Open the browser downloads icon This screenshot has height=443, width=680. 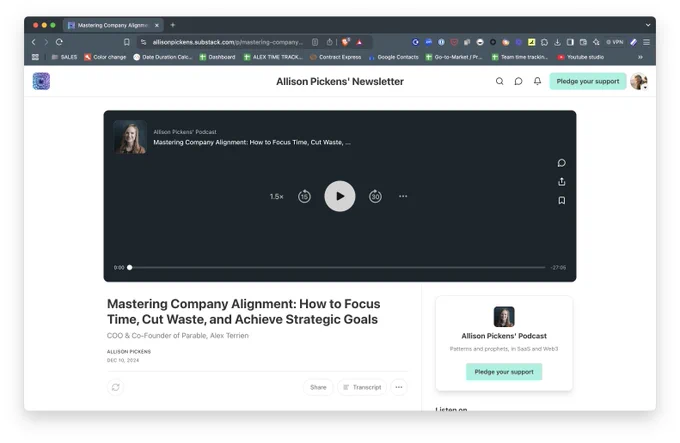(x=557, y=42)
